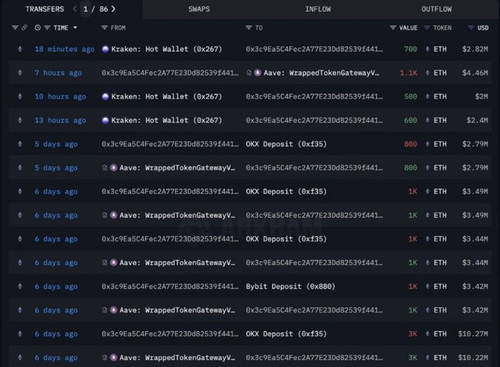Click Kraken logo in the 10 hours ago row
Image resolution: width=500 pixels, height=367 pixels.
105,97
